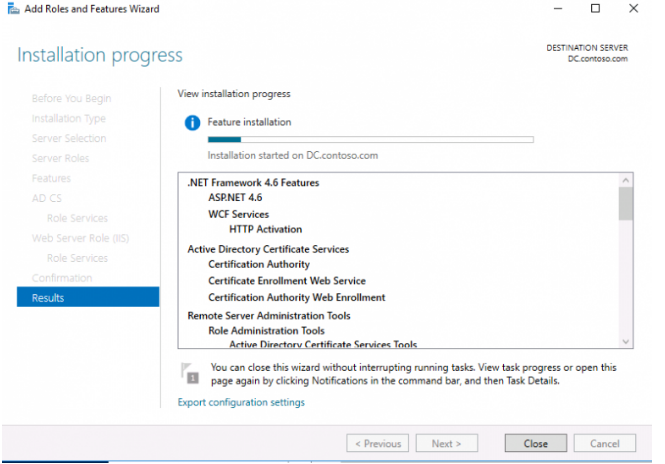Click the WCF Services entry
This screenshot has width=665, height=464.
point(238,214)
